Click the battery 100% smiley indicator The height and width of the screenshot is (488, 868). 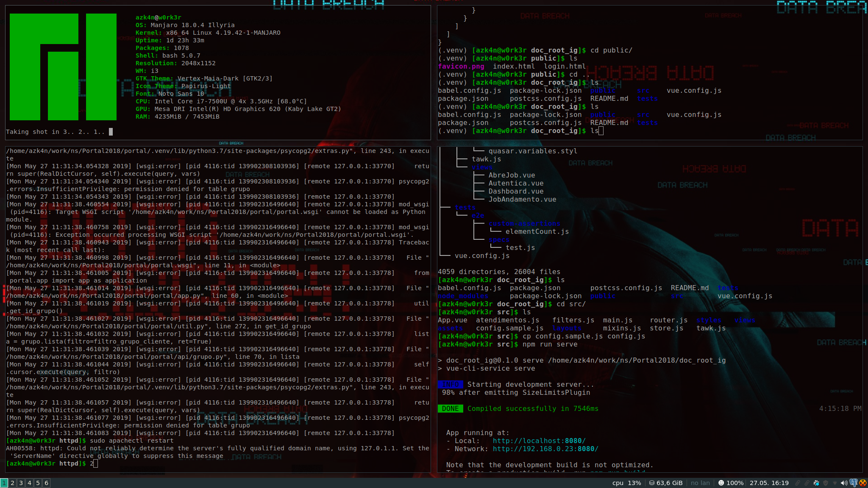[731, 483]
